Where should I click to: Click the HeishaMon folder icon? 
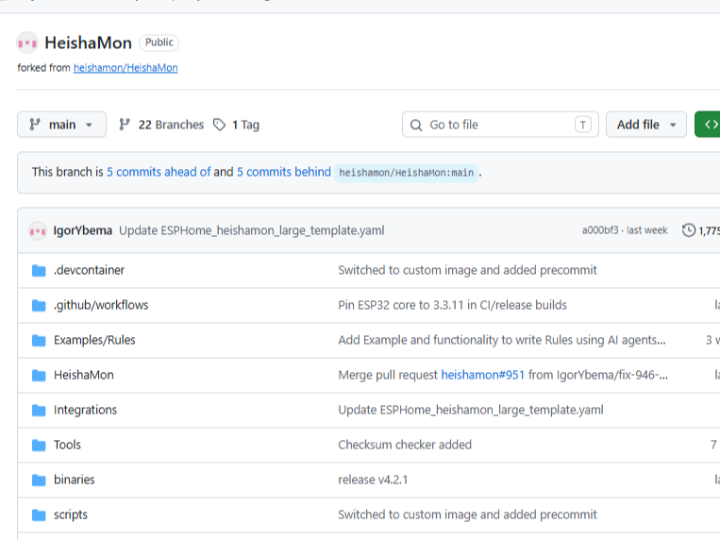[x=39, y=375]
